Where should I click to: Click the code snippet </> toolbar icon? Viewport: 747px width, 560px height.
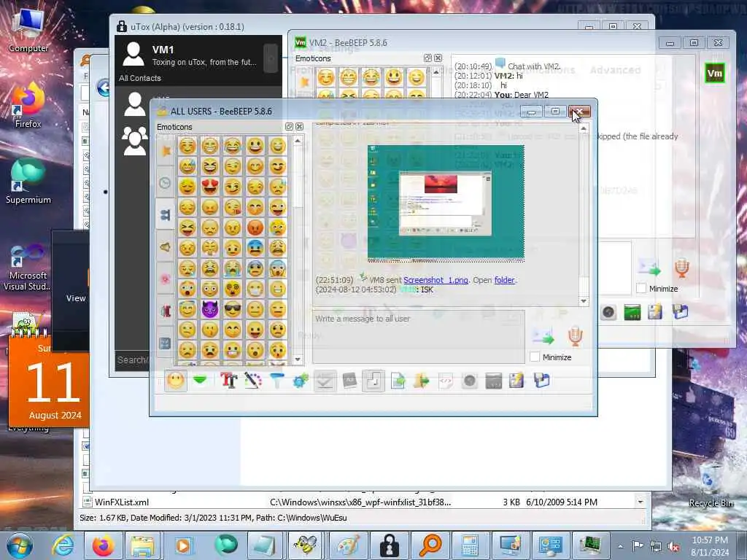pos(446,381)
